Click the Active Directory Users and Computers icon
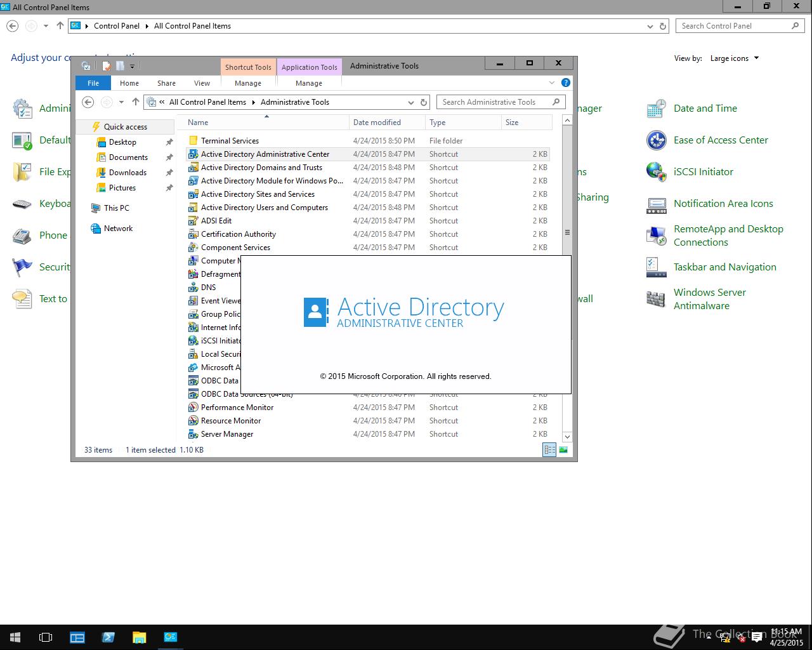 click(x=193, y=208)
